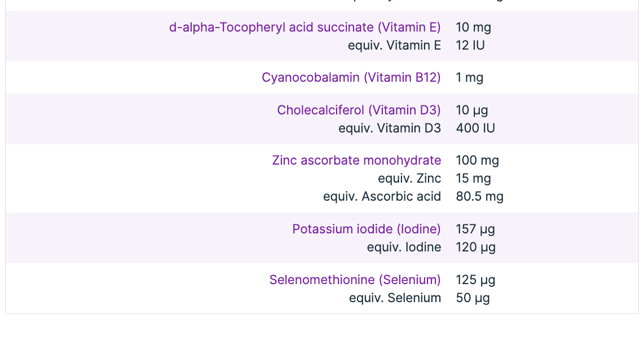The image size is (644, 345).
Task: Follow the Zinc ascorbate monohydrate link
Action: pos(356,160)
